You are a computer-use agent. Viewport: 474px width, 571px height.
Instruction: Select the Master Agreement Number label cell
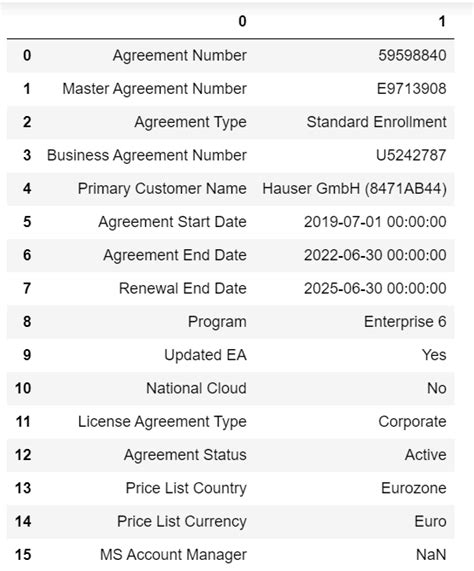154,89
